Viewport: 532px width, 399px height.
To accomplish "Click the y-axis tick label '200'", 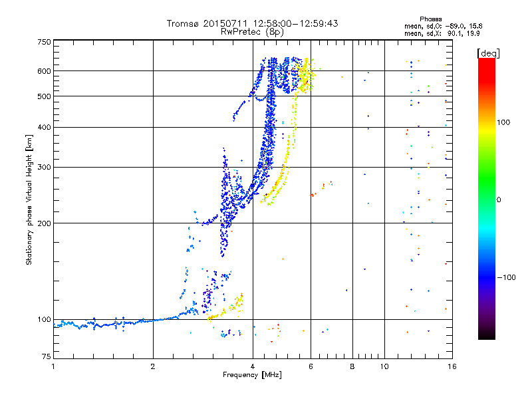I will [x=44, y=223].
